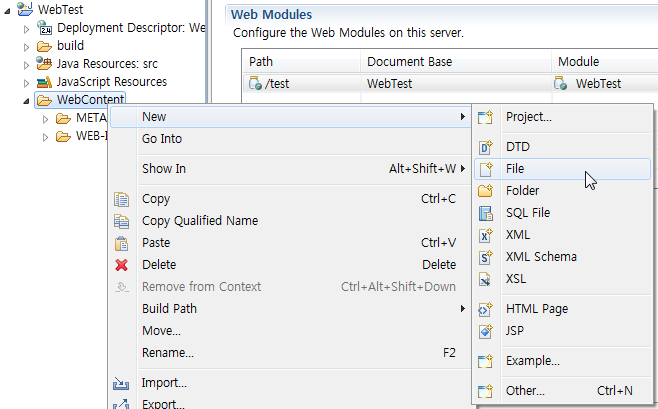
Task: Expand the JavaScript Resources node
Action: click(x=26, y=83)
